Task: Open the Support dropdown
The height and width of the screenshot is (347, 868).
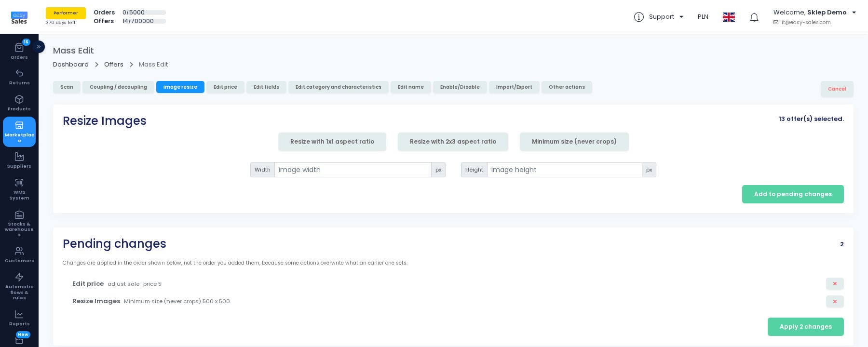Action: click(666, 17)
